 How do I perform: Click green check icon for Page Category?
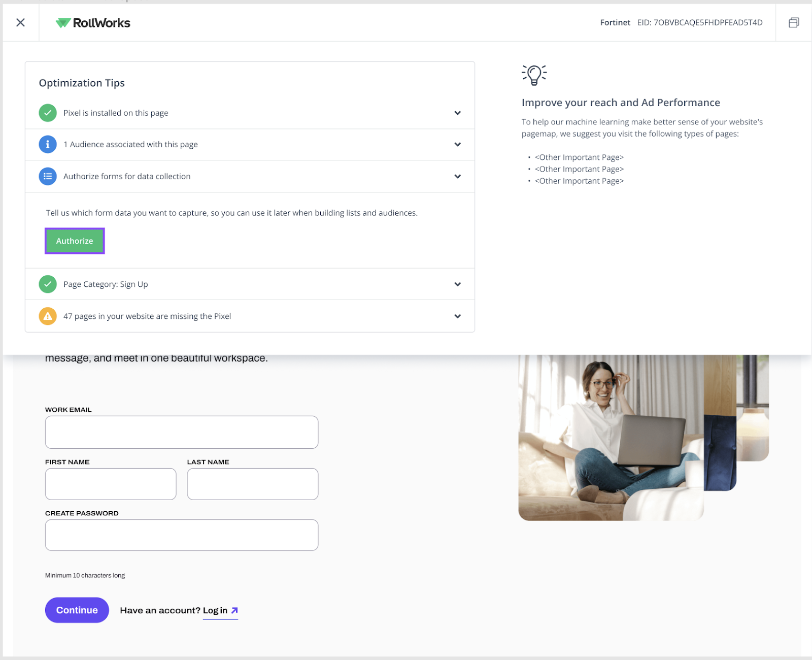[x=48, y=284]
